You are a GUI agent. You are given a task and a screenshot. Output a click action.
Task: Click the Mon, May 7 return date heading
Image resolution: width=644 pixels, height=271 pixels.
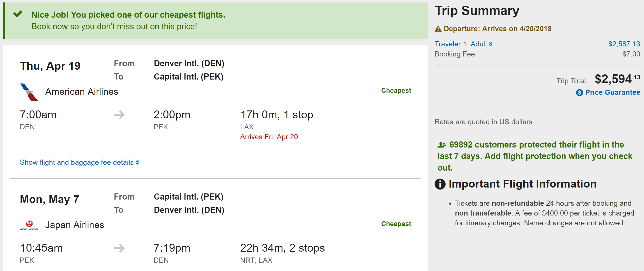coord(49,199)
